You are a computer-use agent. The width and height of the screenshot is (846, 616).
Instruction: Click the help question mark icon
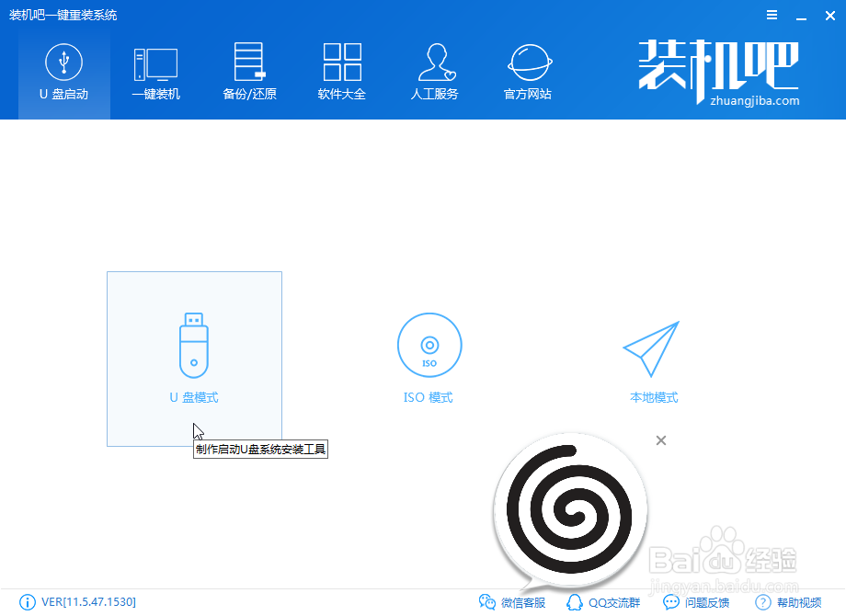click(762, 602)
